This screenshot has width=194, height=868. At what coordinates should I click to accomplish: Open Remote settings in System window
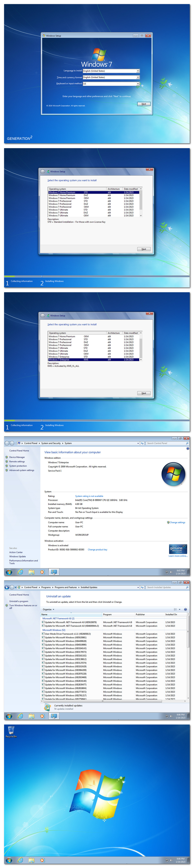(x=17, y=462)
